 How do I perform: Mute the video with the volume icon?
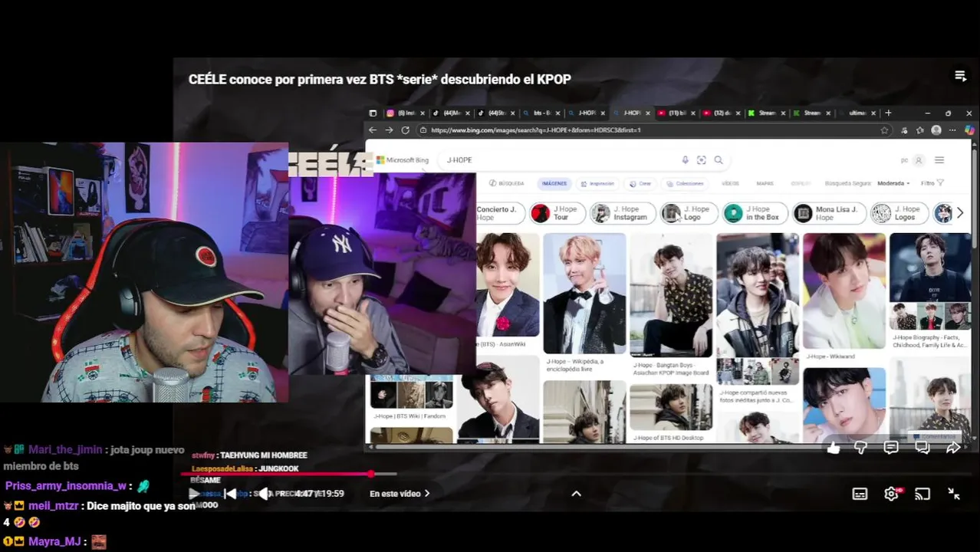pos(263,494)
